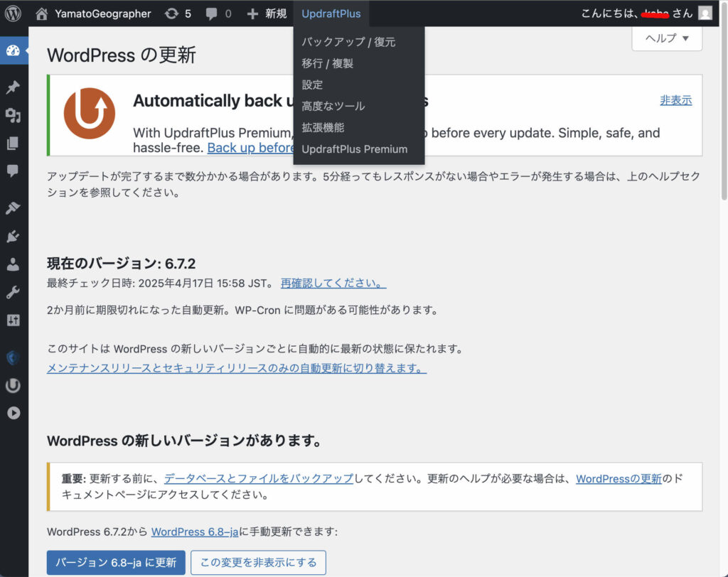Click 再確認してください to recheck updates
The height and width of the screenshot is (577, 728).
[x=333, y=283]
